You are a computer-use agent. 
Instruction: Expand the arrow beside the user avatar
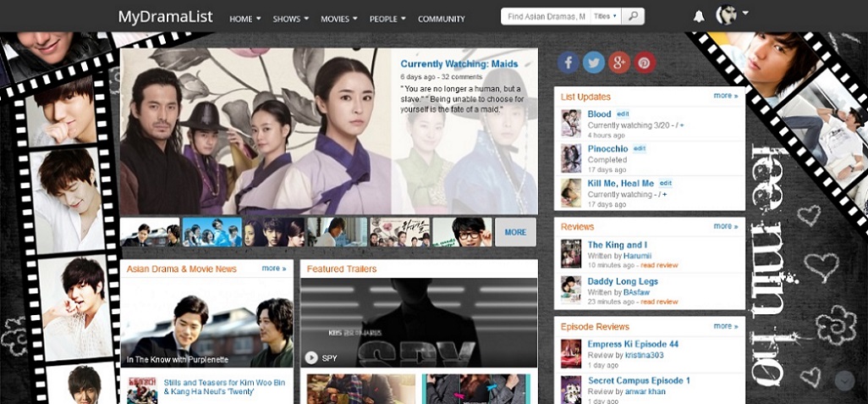pos(745,12)
